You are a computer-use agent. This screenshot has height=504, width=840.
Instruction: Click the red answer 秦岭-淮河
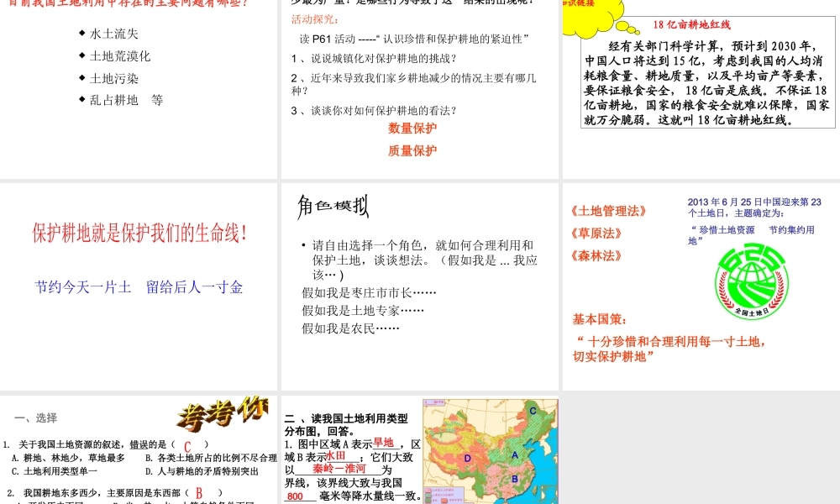[x=339, y=469]
